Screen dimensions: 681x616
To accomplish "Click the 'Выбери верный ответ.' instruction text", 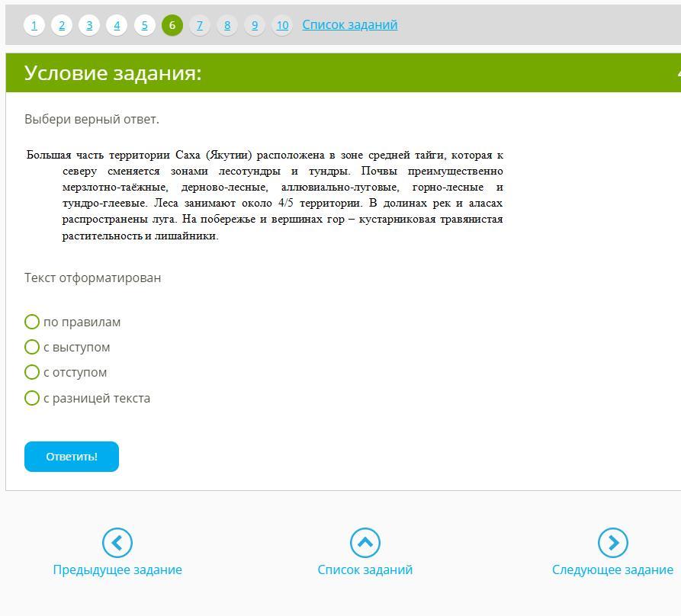I will point(92,119).
